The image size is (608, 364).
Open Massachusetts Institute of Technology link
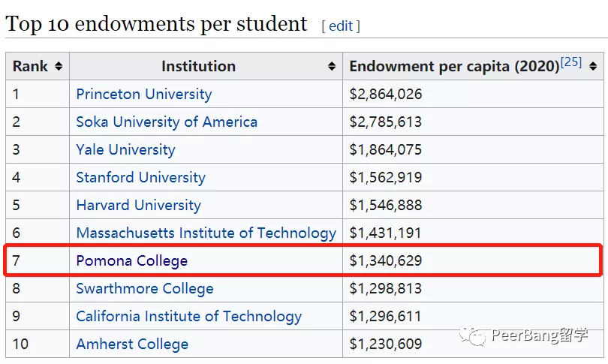coord(206,233)
